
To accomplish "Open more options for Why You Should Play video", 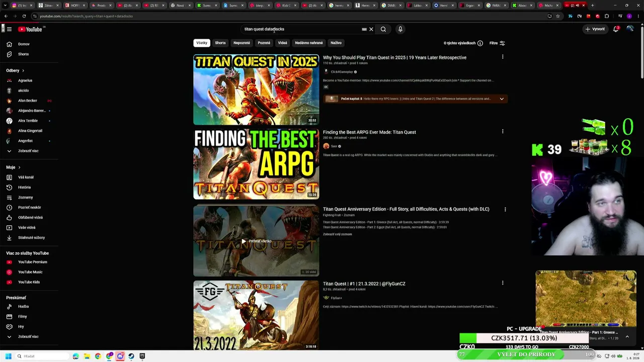I will point(503,57).
